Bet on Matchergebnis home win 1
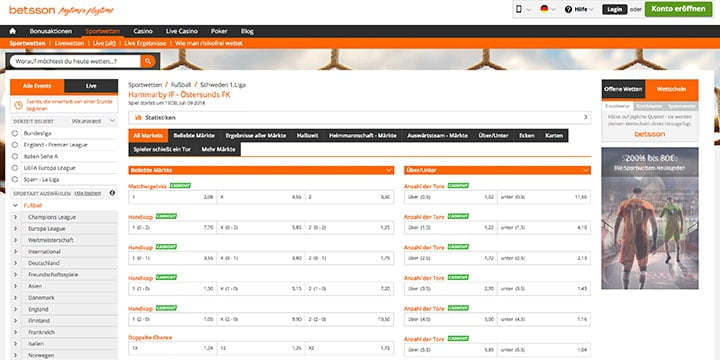This screenshot has height=360, width=720. [173, 197]
